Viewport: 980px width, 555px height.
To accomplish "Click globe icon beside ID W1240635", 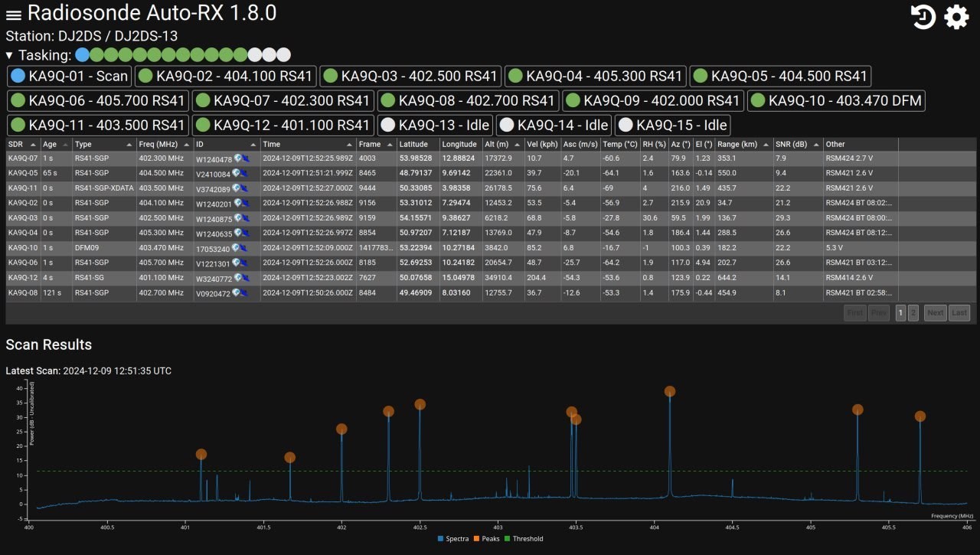I will pyautogui.click(x=238, y=233).
